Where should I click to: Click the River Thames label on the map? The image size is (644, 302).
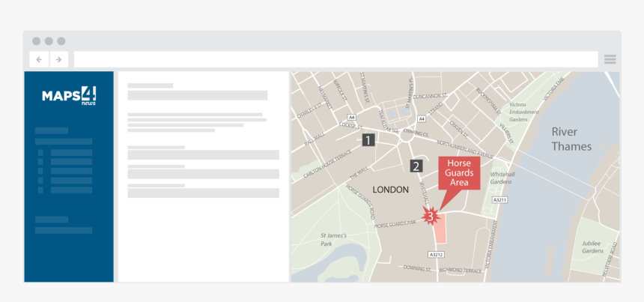coord(571,139)
